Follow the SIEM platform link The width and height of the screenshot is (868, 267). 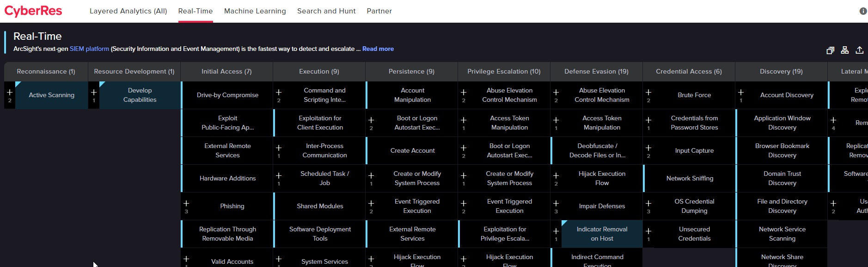click(x=89, y=49)
